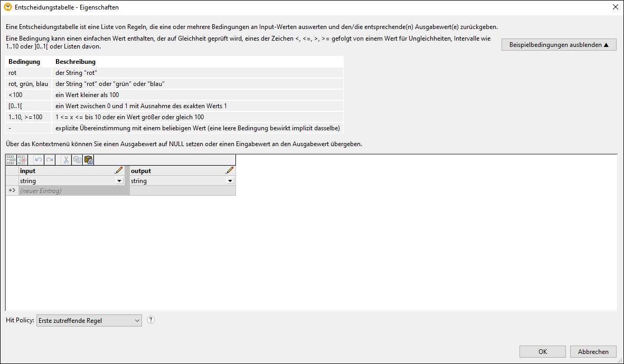Click the example condition cell reading just 'rot'
Viewport: 624px width, 364px height.
[x=29, y=73]
